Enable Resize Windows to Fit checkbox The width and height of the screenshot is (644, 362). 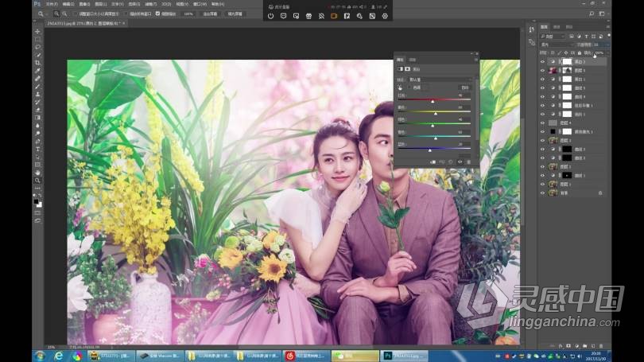coord(75,14)
